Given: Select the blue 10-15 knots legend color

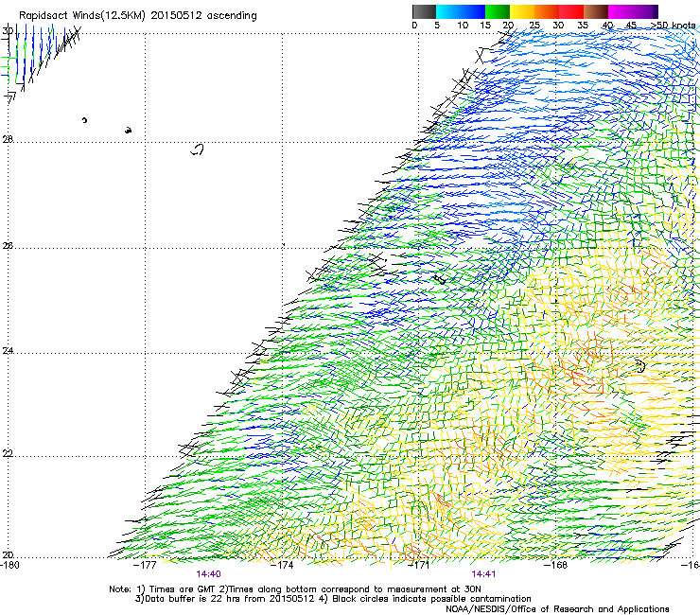Looking at the screenshot, I should [473, 11].
